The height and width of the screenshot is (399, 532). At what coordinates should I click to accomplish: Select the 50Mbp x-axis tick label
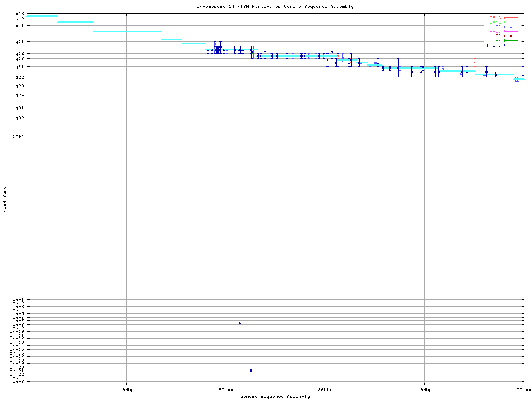(523, 390)
